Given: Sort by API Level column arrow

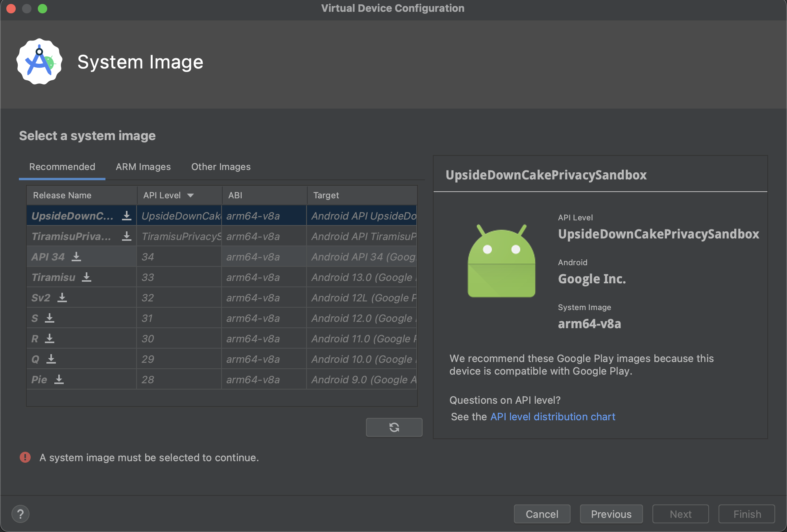Looking at the screenshot, I should click(190, 196).
